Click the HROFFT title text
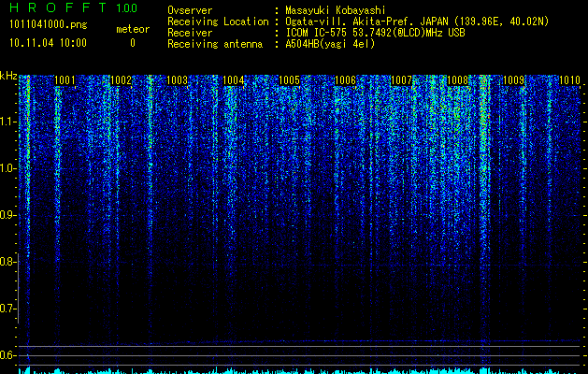 point(59,7)
